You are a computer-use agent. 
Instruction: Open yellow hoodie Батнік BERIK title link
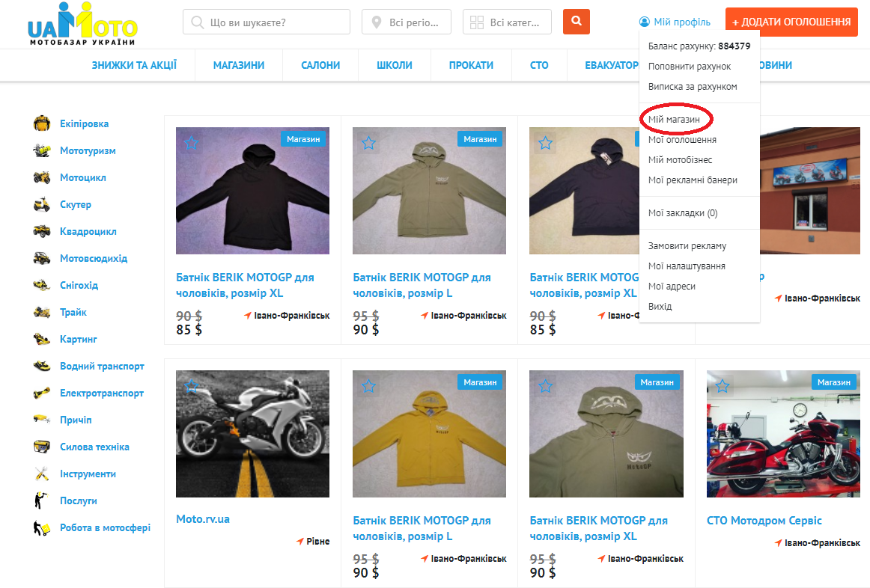tap(422, 528)
